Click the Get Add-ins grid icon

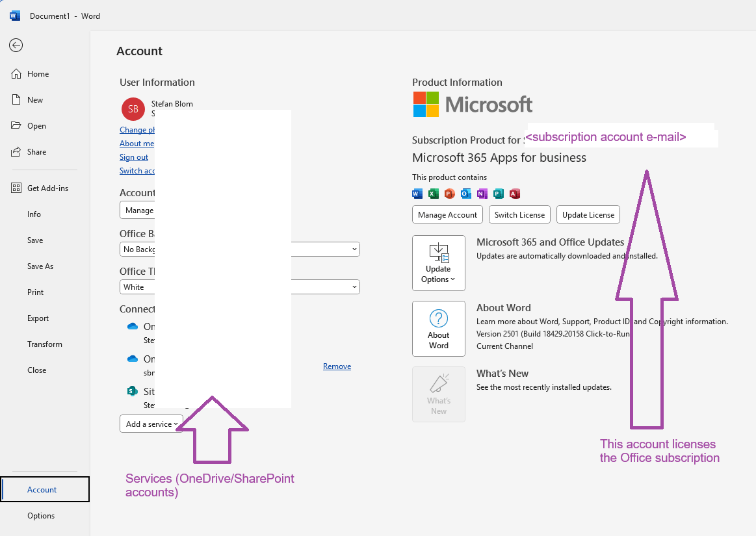16,188
